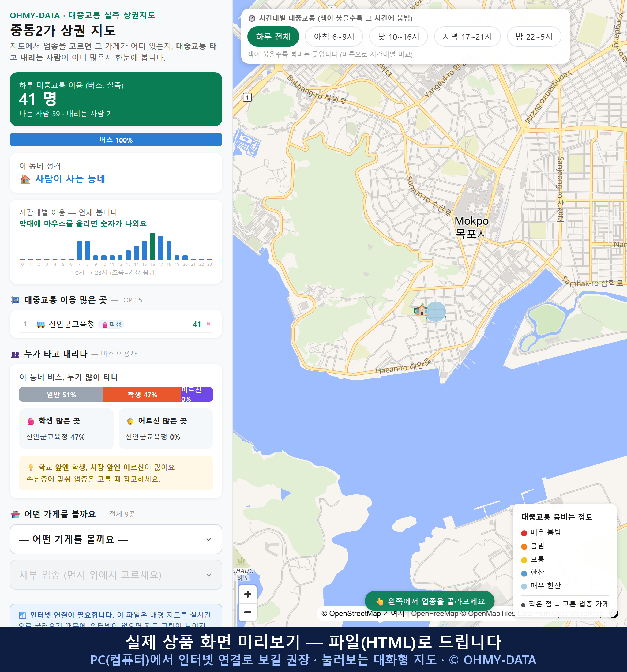The image size is (627, 672).
Task: Click the green 하루 대중교통 이용 summary card
Action: [x=116, y=99]
